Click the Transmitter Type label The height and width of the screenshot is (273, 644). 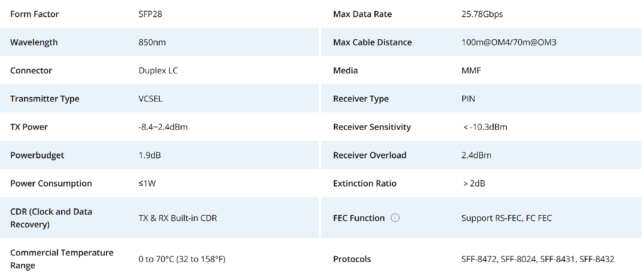click(x=45, y=99)
